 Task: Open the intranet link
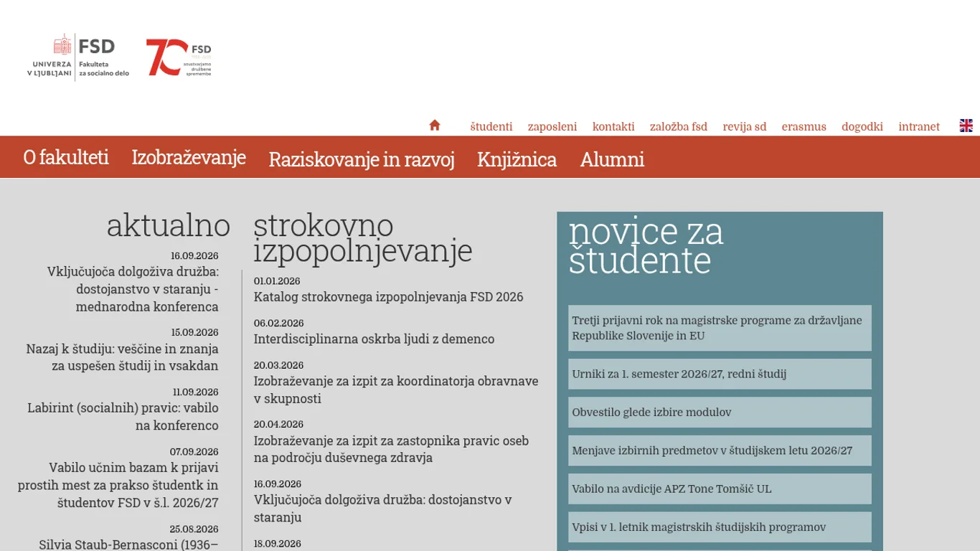point(919,127)
